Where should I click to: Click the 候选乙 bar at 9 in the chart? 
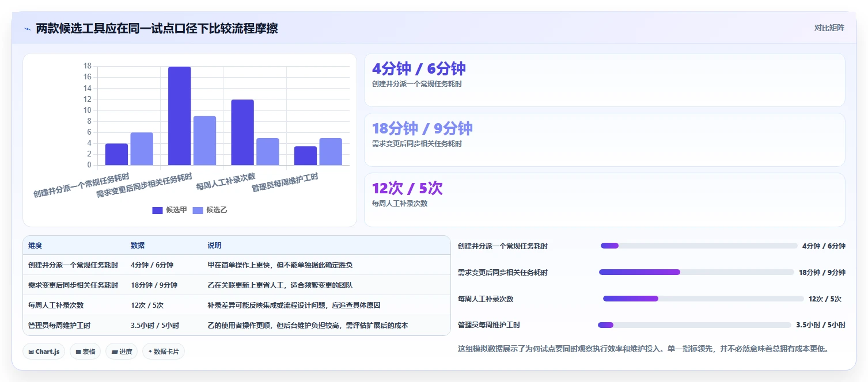(x=204, y=141)
